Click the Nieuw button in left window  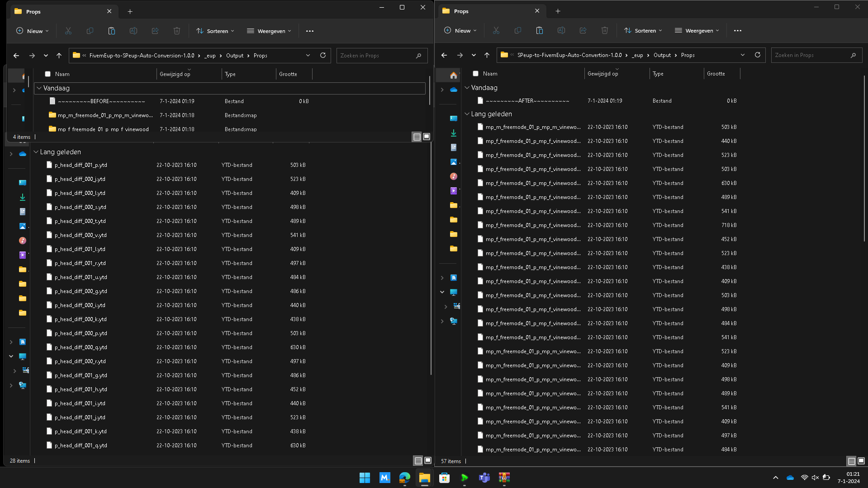tap(33, 31)
